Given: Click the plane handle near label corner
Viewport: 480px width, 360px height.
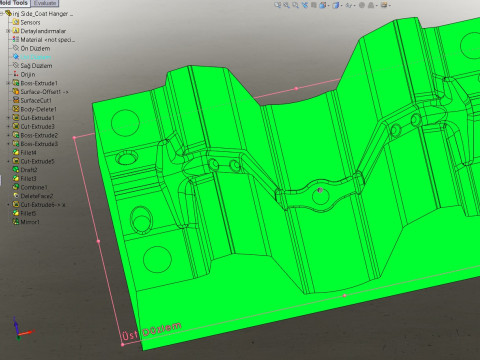Looking at the screenshot, I should pos(122,344).
